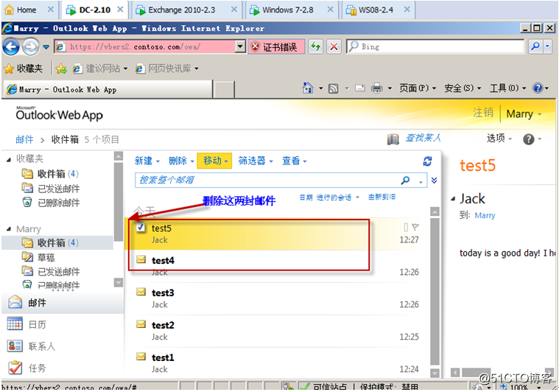Viewport: 559px width, 392px height.
Task: Click the browser Forward arrow
Action: tap(31, 46)
